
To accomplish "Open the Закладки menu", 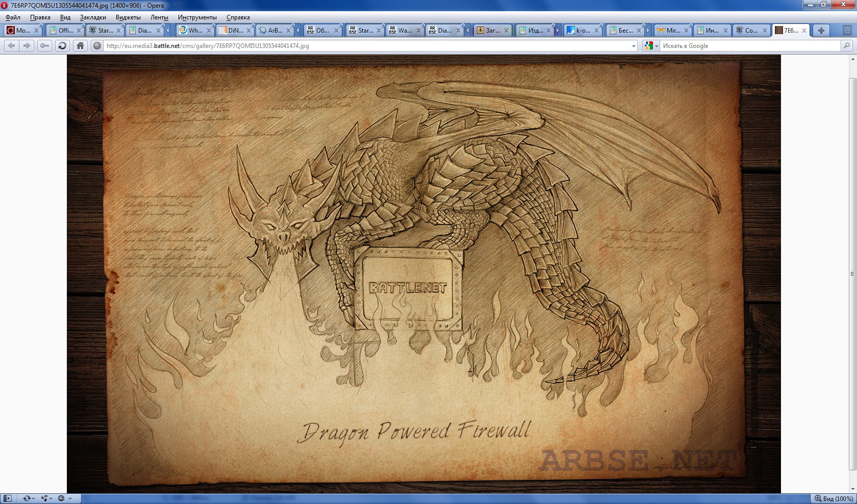I will tap(93, 17).
